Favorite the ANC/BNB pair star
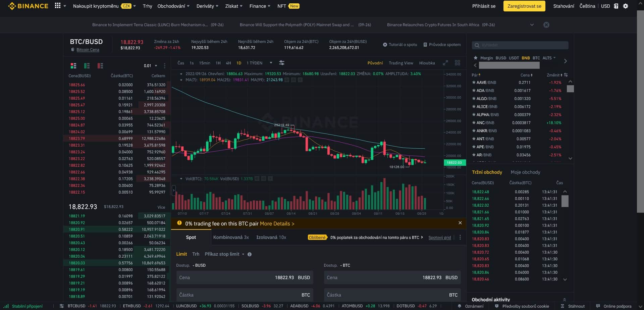The height and width of the screenshot is (310, 644). pyautogui.click(x=474, y=123)
